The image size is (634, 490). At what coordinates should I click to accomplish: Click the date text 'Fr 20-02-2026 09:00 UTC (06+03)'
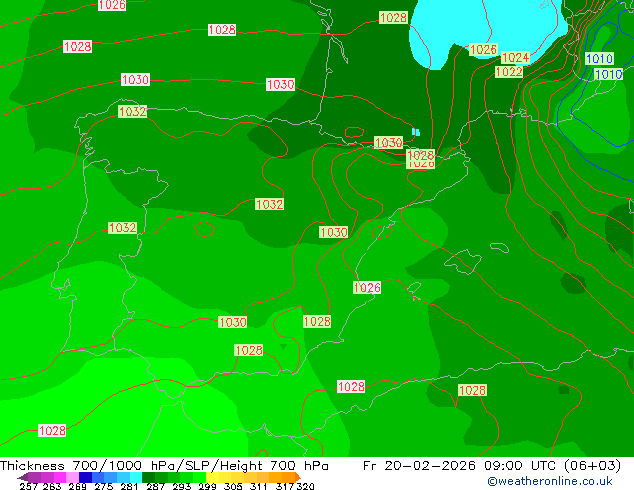tap(492, 466)
